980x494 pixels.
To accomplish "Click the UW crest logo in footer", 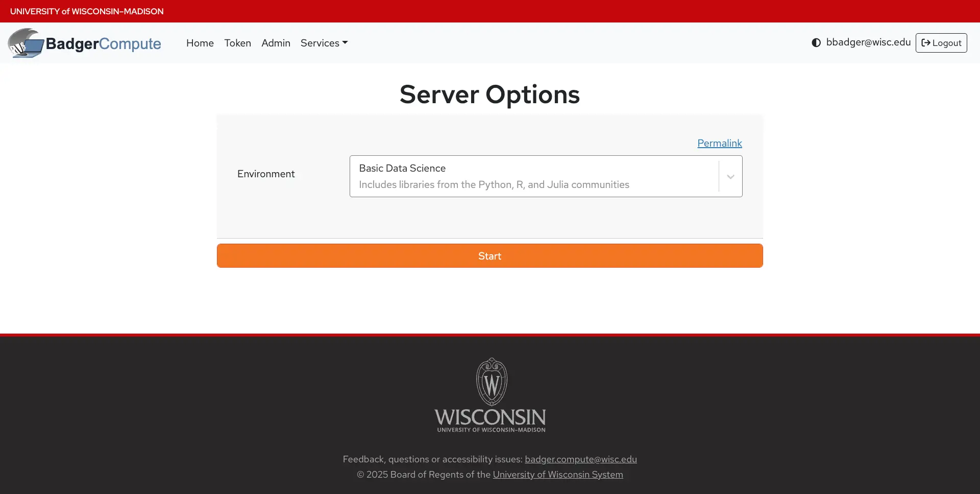I will coord(491,382).
